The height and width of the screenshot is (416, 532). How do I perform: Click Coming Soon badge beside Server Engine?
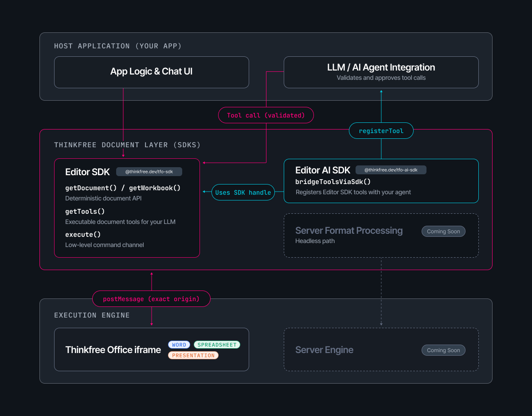(x=443, y=350)
